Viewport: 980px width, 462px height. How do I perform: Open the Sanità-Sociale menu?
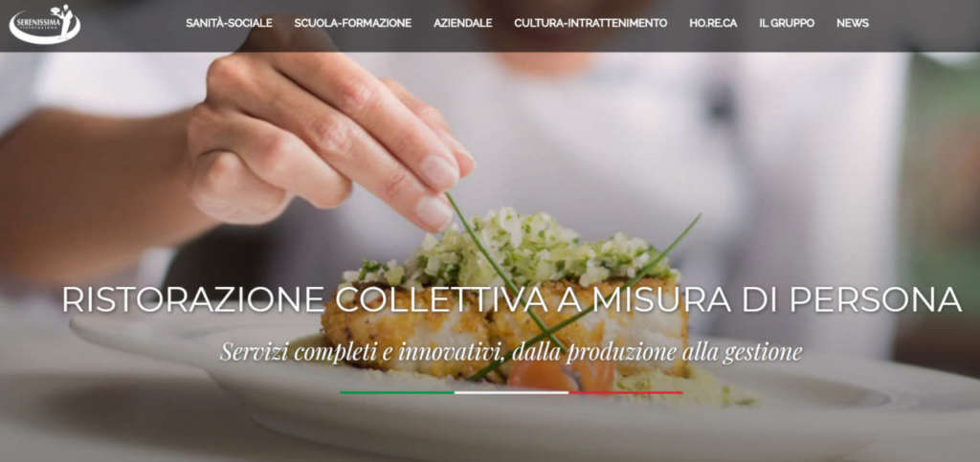click(x=229, y=23)
